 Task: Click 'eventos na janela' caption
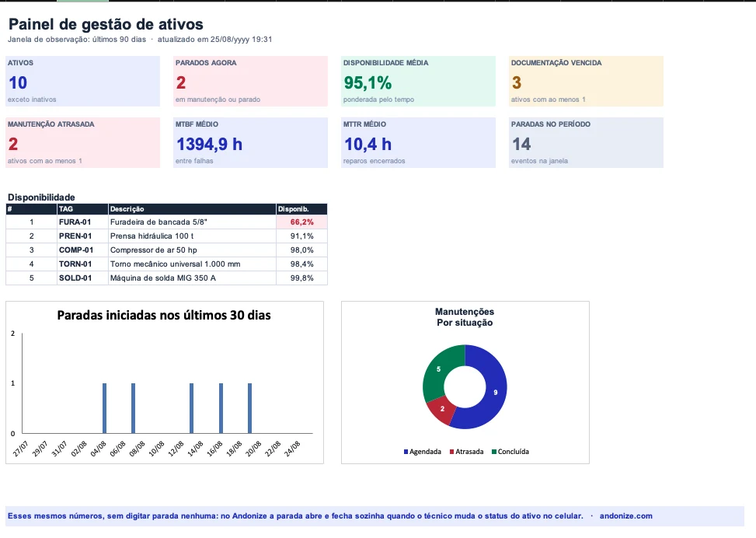pos(539,161)
